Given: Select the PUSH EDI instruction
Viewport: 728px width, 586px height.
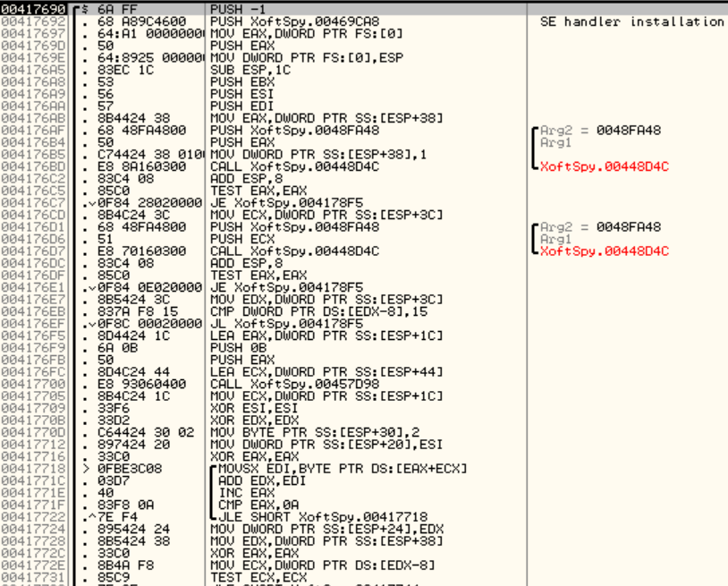Looking at the screenshot, I should 242,106.
